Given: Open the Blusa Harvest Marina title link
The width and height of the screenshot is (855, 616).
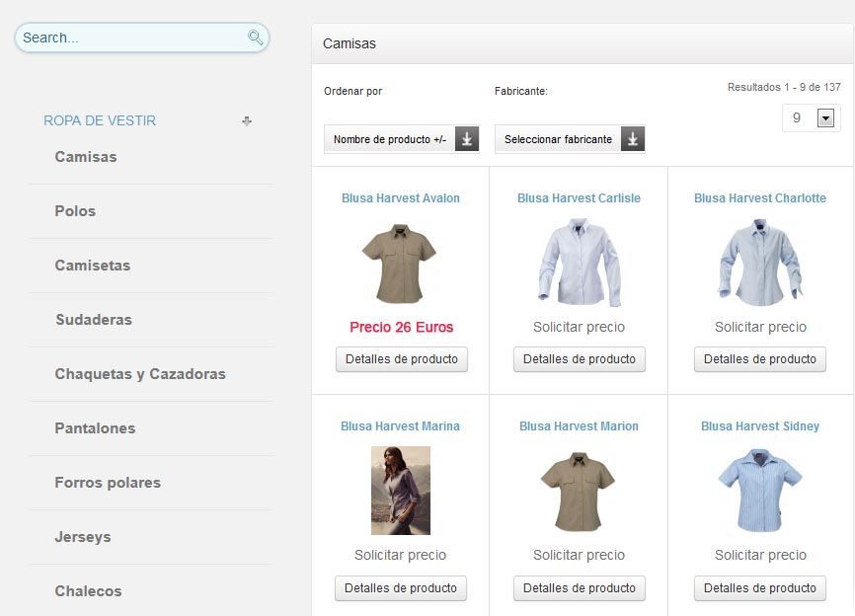Looking at the screenshot, I should (x=400, y=426).
